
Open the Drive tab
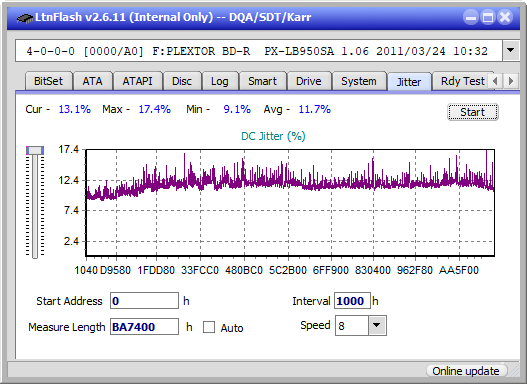point(309,81)
